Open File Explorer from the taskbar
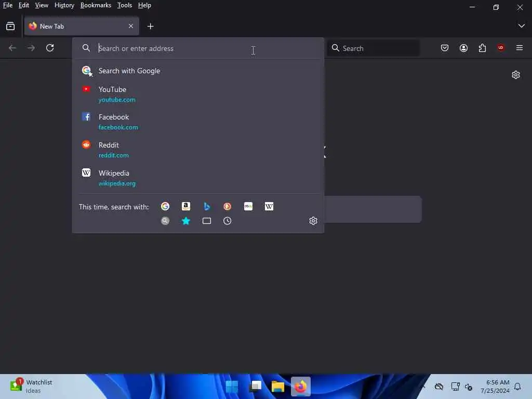The width and height of the screenshot is (532, 399). pos(277,387)
